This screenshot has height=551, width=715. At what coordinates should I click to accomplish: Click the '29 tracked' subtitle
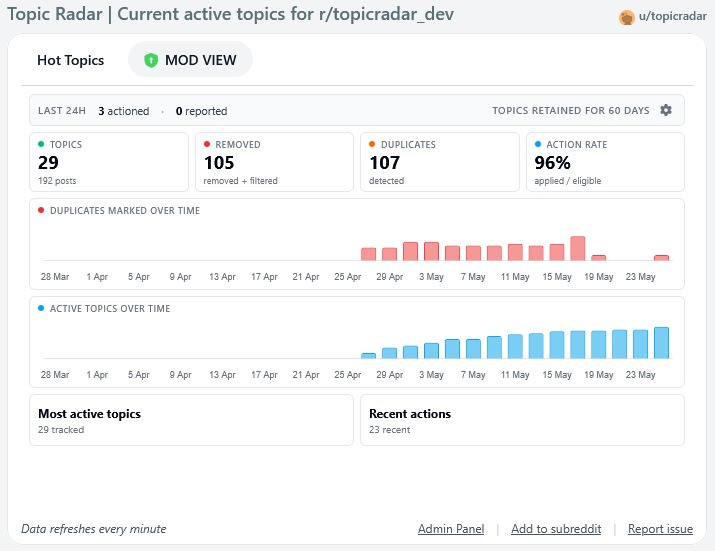point(61,430)
